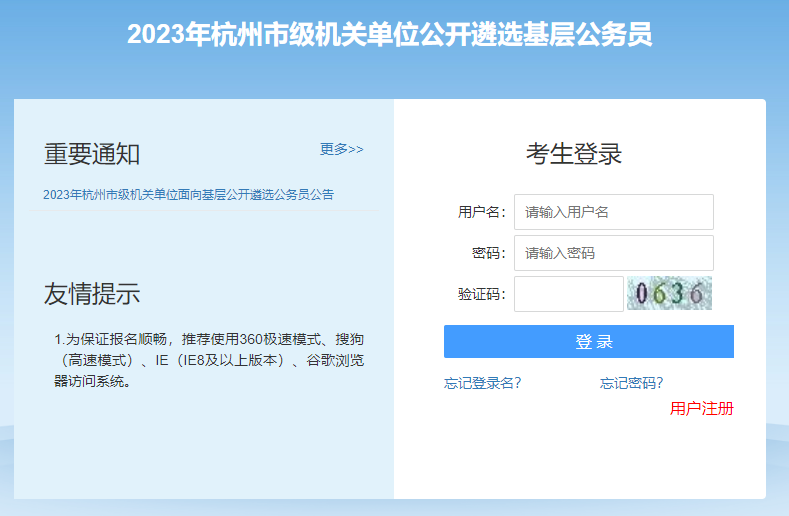Click the 友情提示 section heading
The width and height of the screenshot is (789, 516).
[x=92, y=294]
